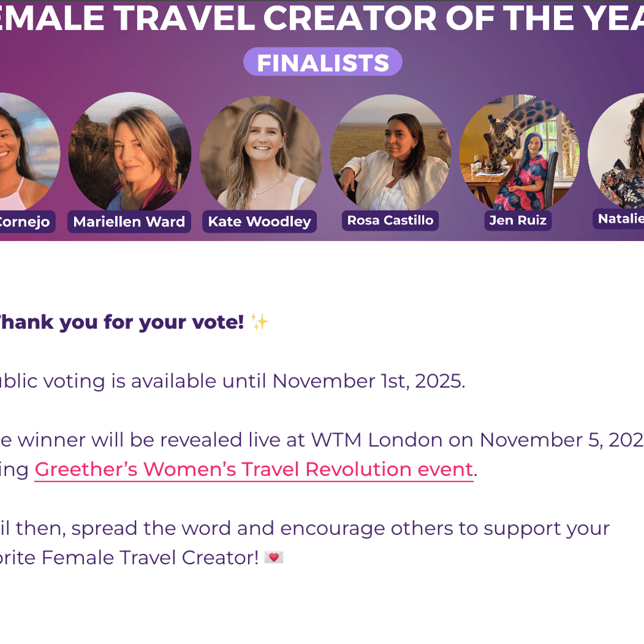Click the Female Travel Creator of the Year heading
644x644 pixels.
(322, 19)
